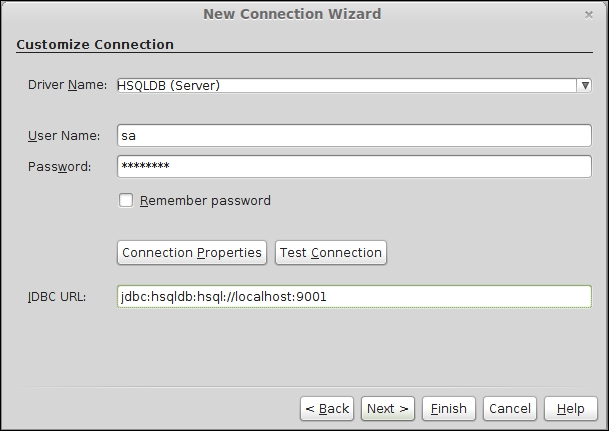
Task: Focus the User Name field containing sa
Action: 354,136
